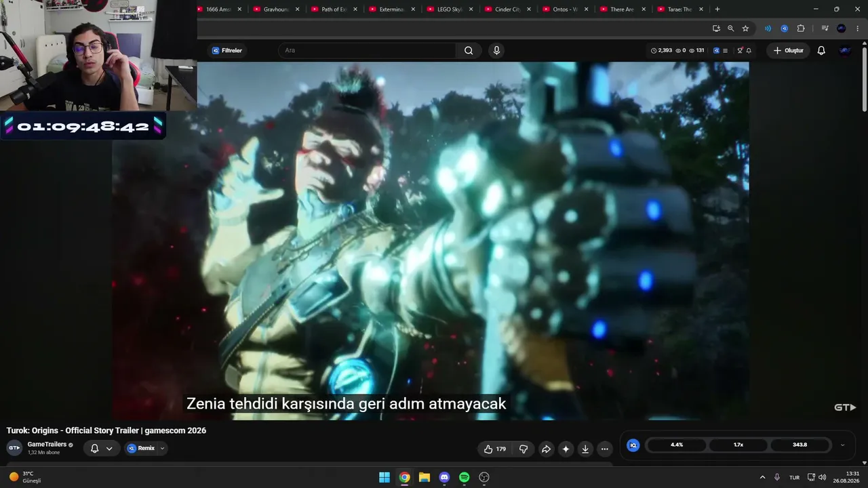Open the Chrome three-dot menu
The width and height of the screenshot is (868, 488).
(x=858, y=28)
